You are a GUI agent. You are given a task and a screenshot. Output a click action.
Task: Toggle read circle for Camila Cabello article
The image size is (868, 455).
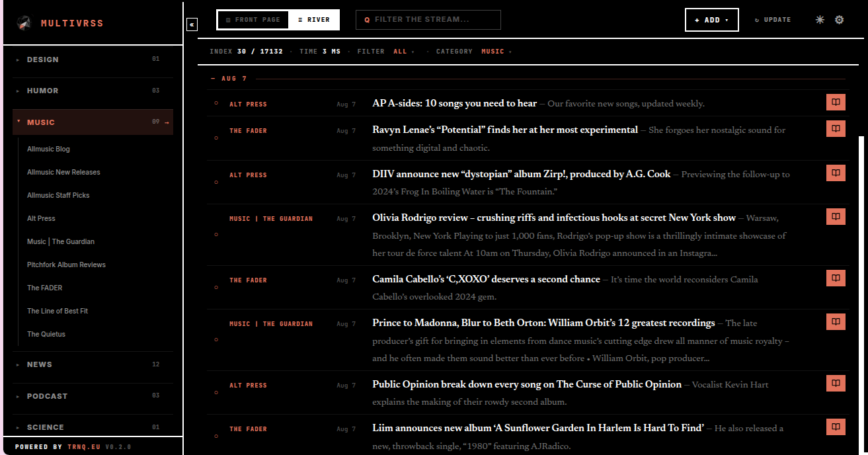[216, 288]
